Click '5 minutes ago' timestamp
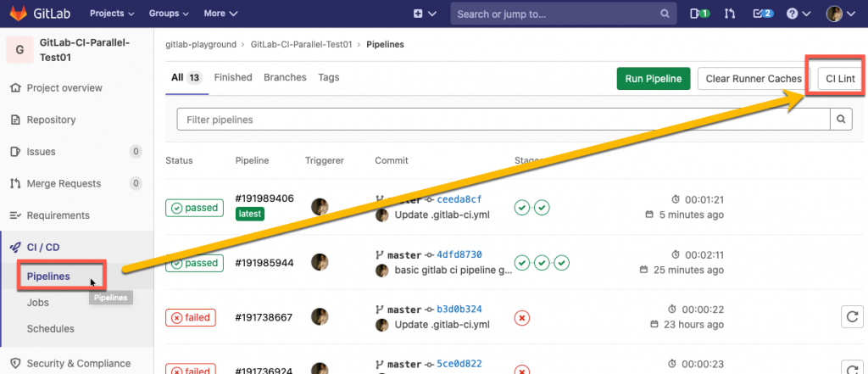 692,215
